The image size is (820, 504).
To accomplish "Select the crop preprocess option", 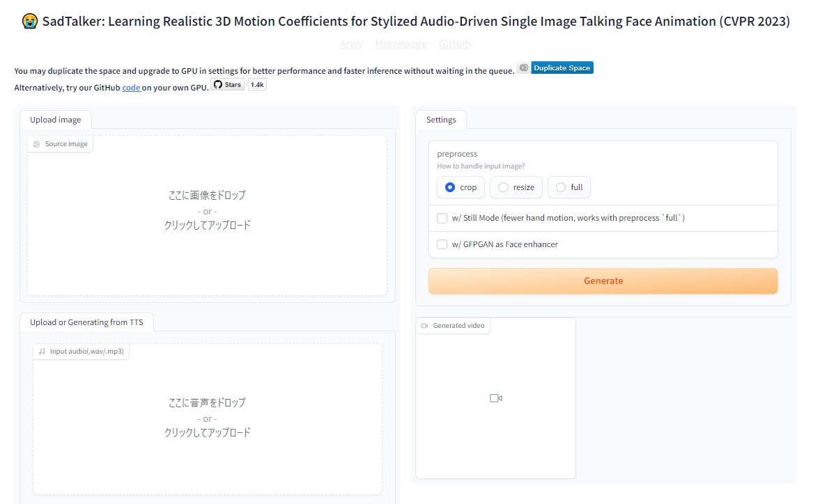I will point(450,187).
